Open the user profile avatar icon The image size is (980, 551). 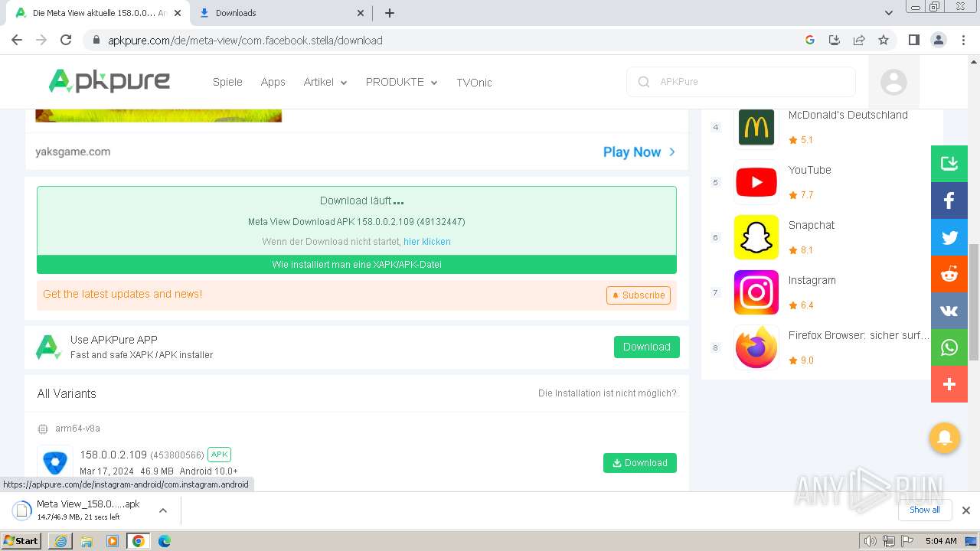point(893,82)
